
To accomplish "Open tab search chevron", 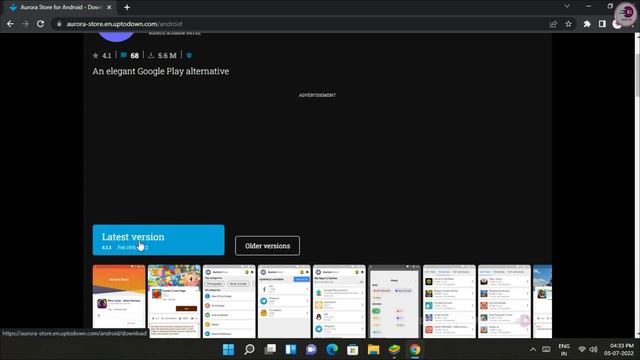I will coord(567,6).
